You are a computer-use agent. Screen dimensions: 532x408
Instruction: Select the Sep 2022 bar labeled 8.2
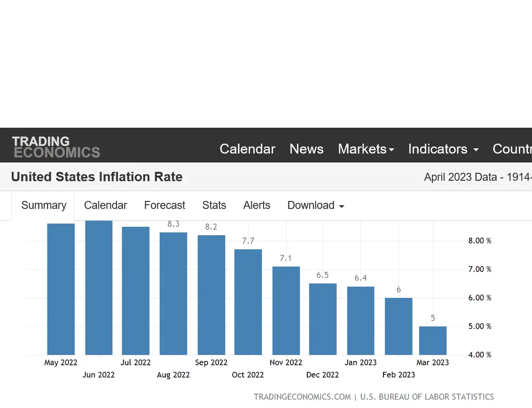pyautogui.click(x=211, y=295)
